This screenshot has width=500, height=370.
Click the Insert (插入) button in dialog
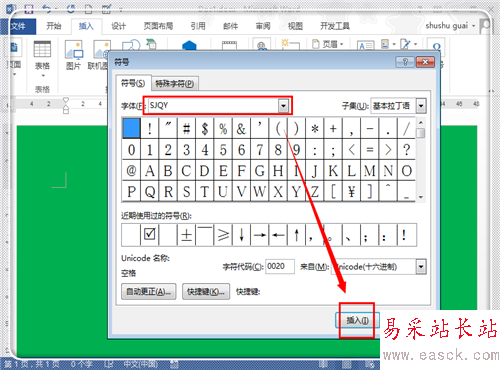click(357, 320)
